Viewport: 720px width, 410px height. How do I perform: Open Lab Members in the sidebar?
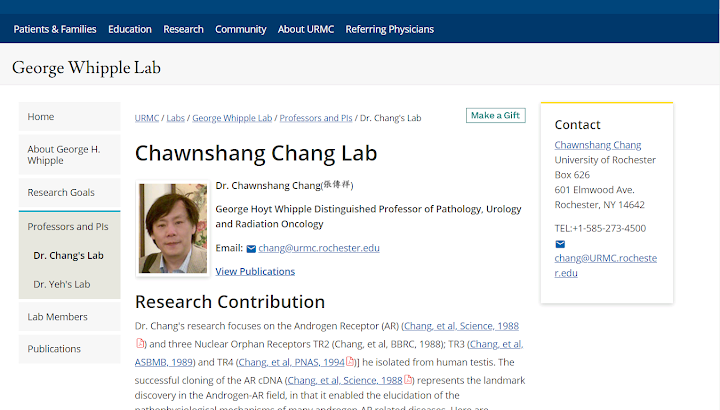pos(57,317)
